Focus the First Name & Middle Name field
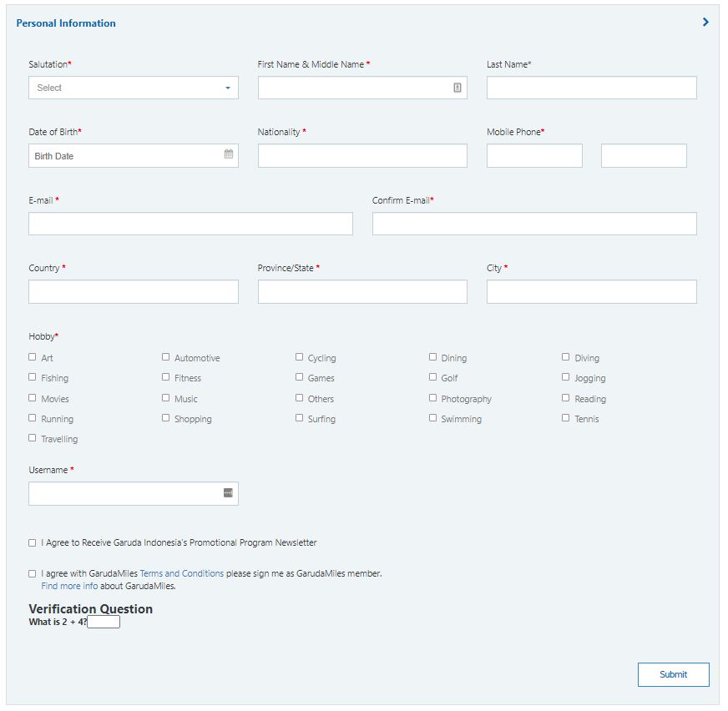728x711 pixels. tap(362, 88)
